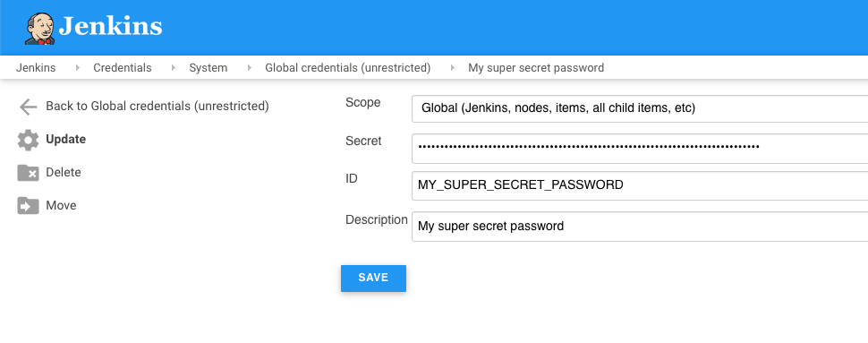Click the SAVE button
Screen dimensions: 868x343
pos(373,279)
